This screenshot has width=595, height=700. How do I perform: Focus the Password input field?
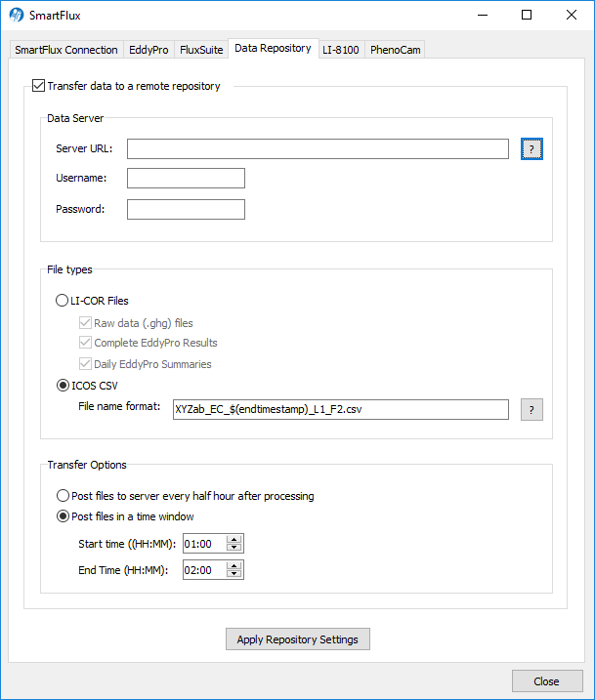186,209
